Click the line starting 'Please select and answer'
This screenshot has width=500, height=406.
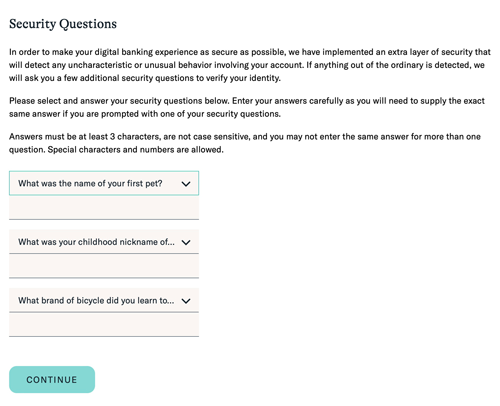[247, 101]
